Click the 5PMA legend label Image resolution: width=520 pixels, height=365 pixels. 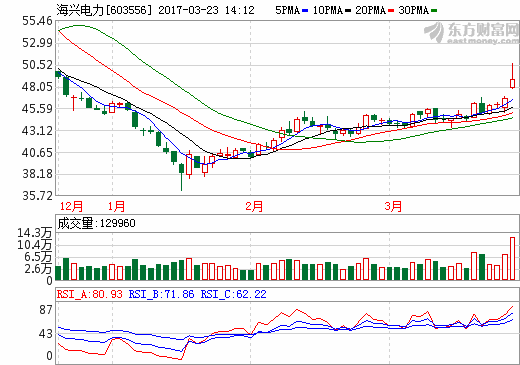[x=288, y=10]
